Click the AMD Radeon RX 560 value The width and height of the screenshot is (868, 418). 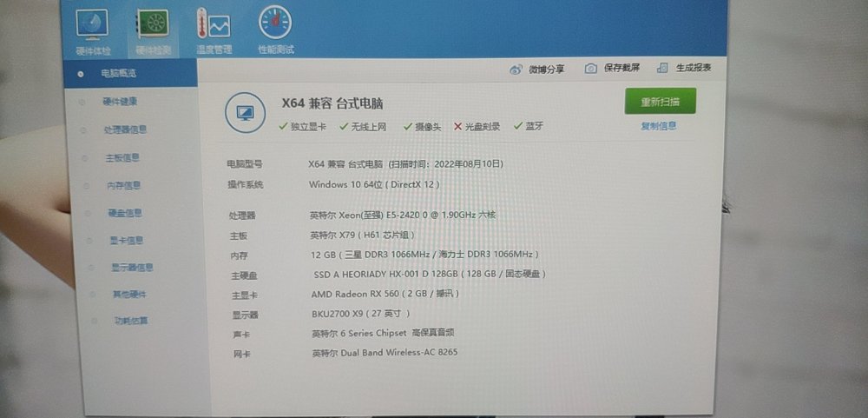pyautogui.click(x=385, y=294)
